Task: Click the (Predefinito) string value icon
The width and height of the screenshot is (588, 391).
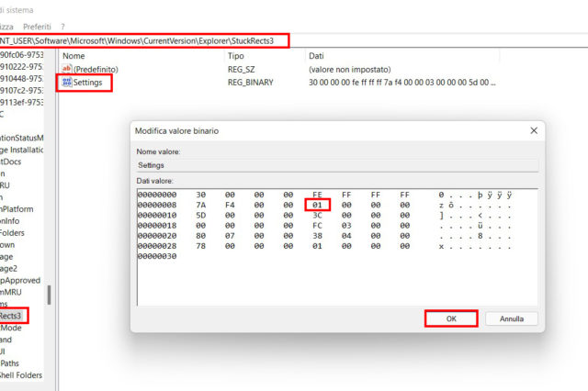Action: [67, 69]
